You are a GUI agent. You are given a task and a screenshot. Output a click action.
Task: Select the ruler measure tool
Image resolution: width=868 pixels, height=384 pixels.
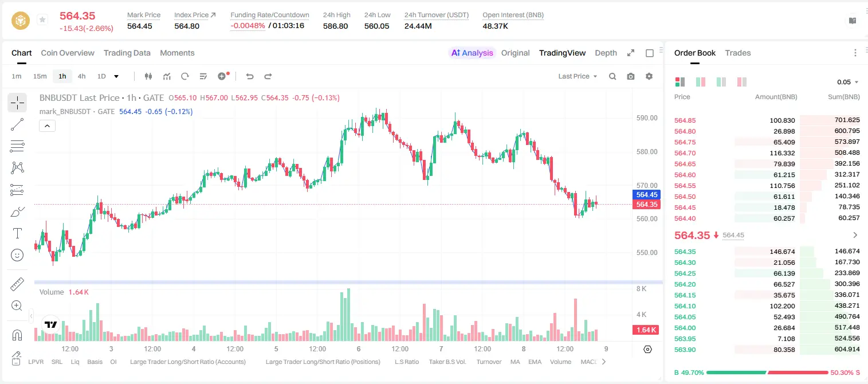[x=17, y=284]
